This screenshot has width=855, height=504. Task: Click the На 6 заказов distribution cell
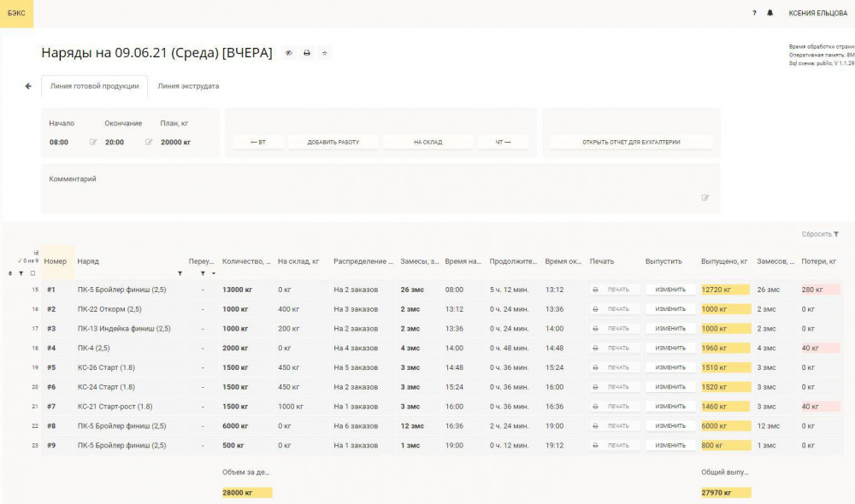point(356,426)
